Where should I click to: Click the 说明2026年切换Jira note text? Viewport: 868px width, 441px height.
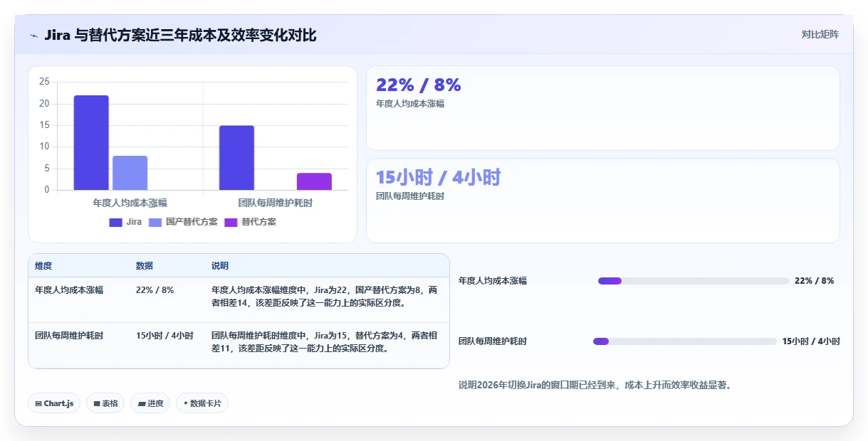pos(595,386)
